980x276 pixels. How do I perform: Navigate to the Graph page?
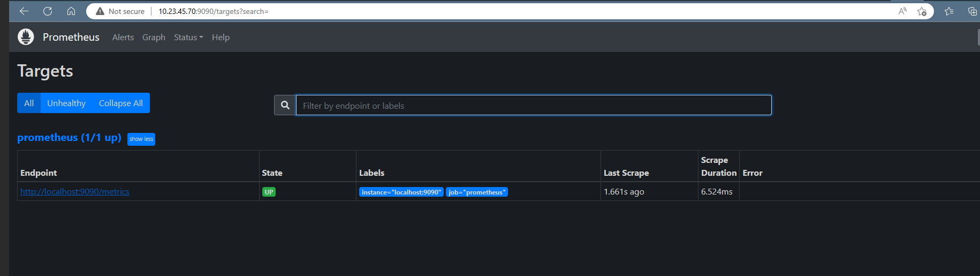point(154,38)
